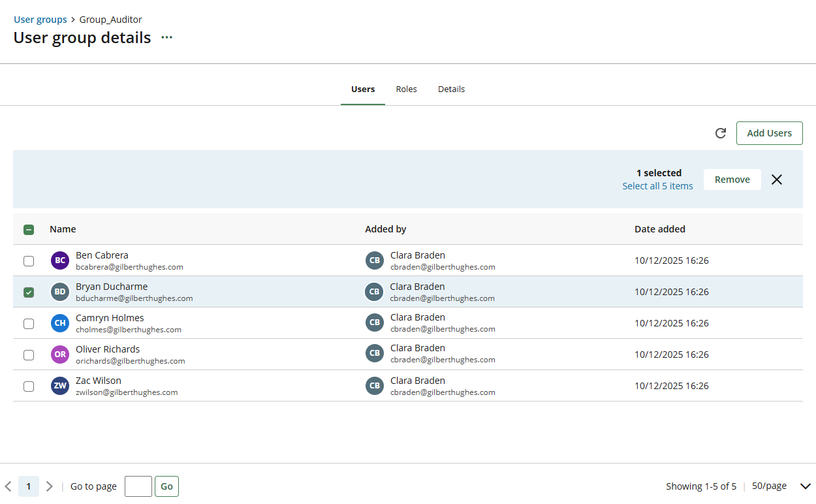
Task: Go to previous page with left arrow
Action: point(8,486)
